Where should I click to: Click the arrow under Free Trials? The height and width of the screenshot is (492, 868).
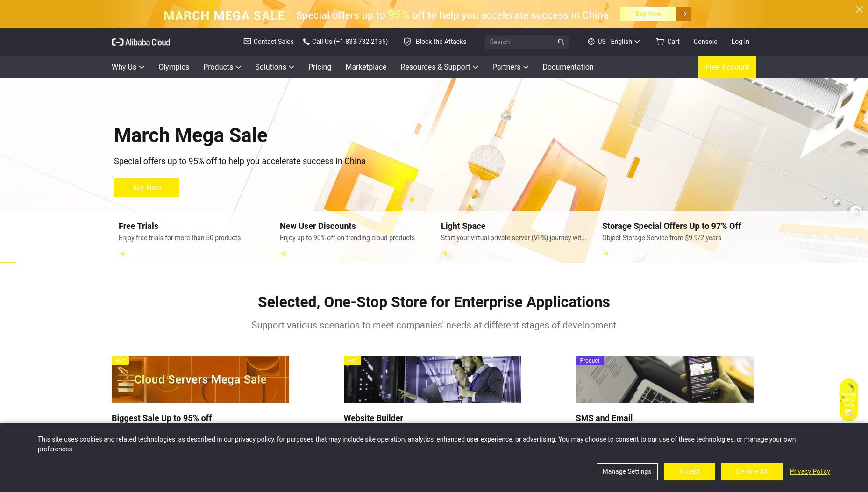point(122,254)
